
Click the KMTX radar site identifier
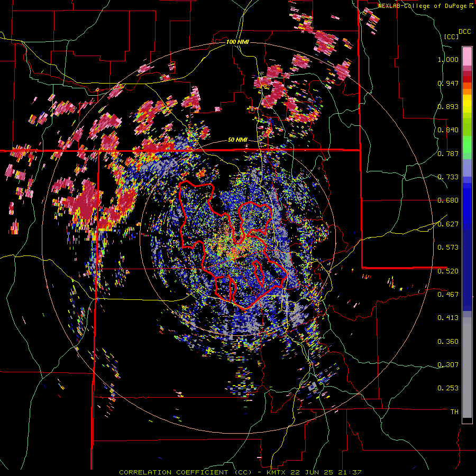coord(276,472)
